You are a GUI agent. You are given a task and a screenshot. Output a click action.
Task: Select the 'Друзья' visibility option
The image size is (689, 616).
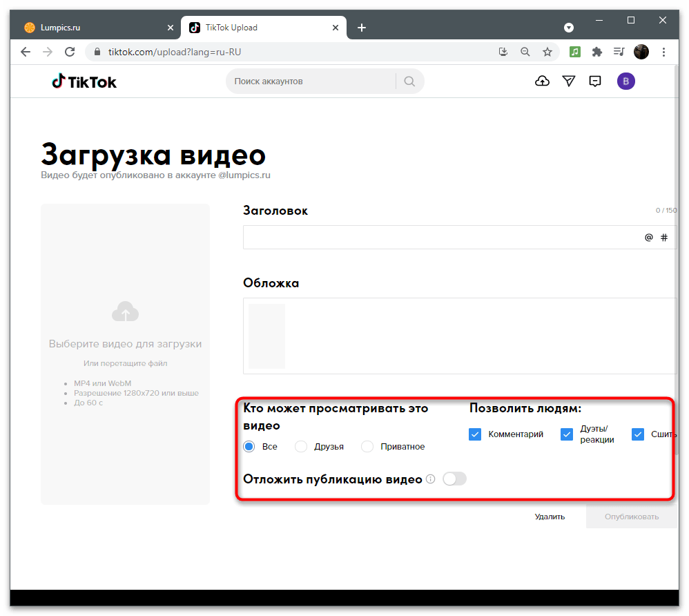pos(301,446)
